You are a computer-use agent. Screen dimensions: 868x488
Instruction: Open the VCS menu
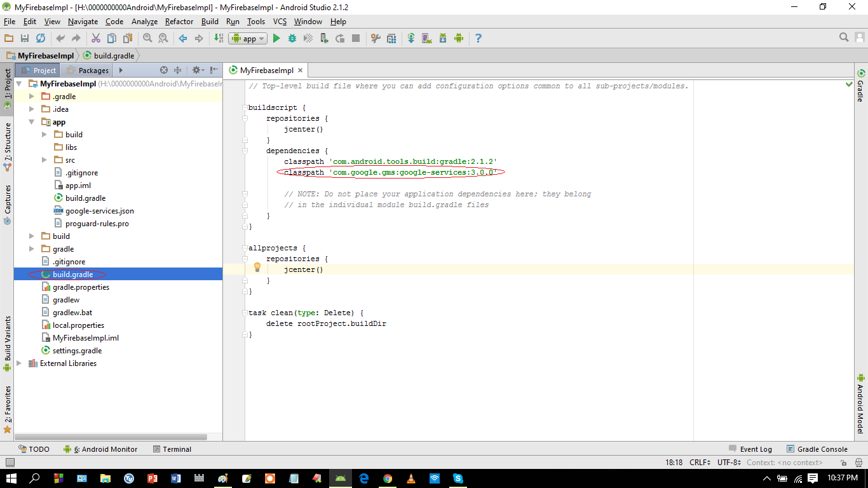[280, 22]
